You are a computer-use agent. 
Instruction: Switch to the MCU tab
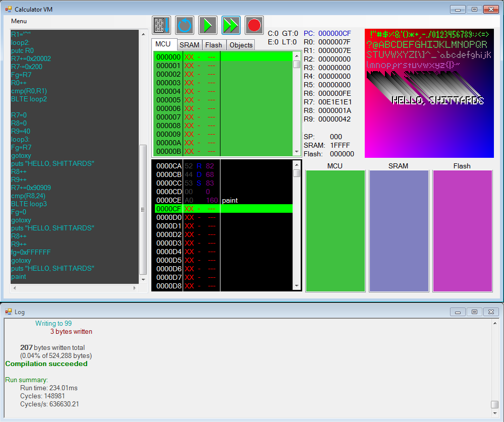[x=163, y=44]
